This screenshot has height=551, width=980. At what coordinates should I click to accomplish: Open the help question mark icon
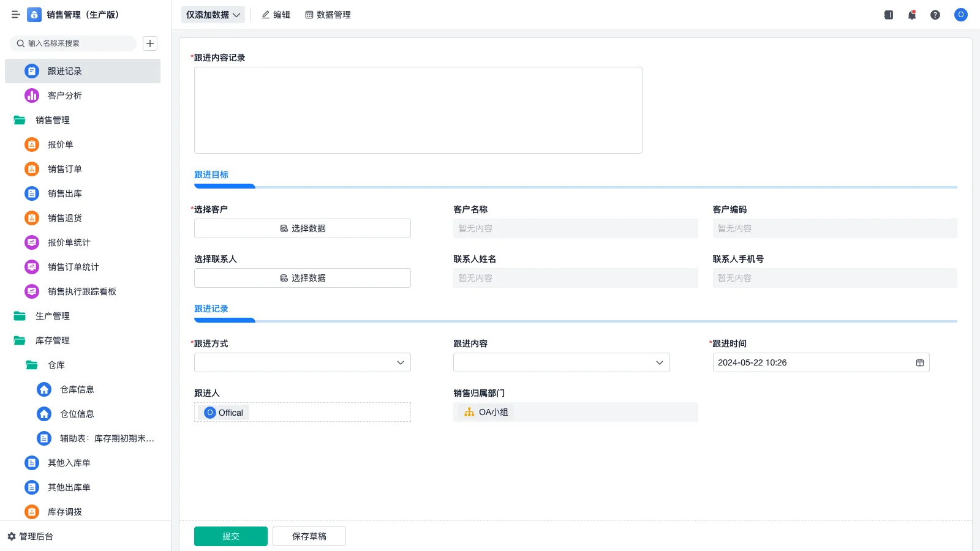coord(935,15)
